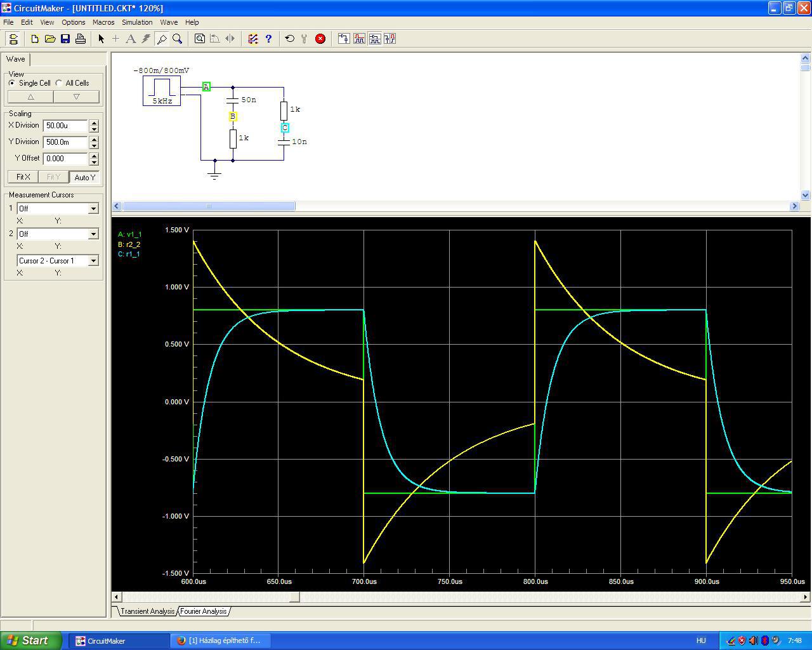
Task: Open the Edit menu
Action: click(x=27, y=22)
